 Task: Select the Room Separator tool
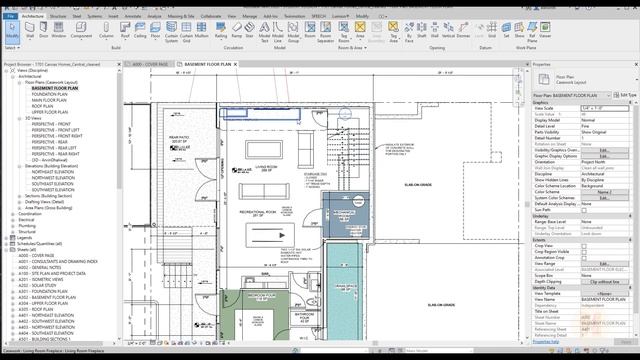(325, 33)
